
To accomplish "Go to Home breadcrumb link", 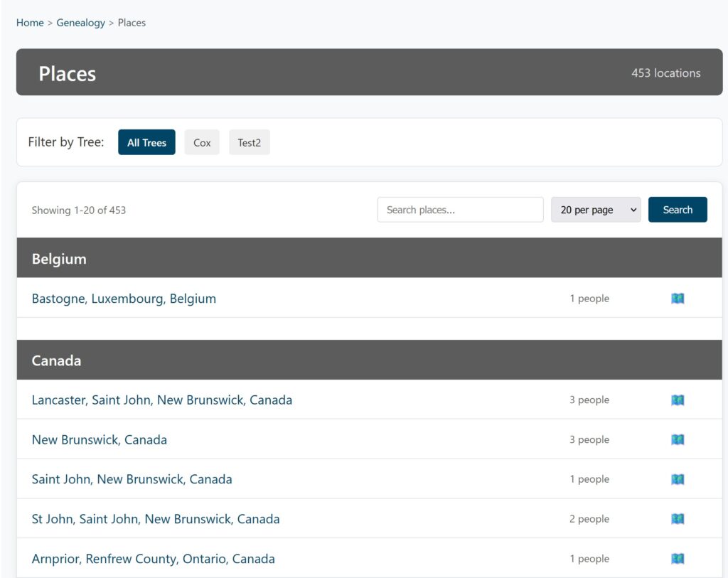I will coord(30,23).
